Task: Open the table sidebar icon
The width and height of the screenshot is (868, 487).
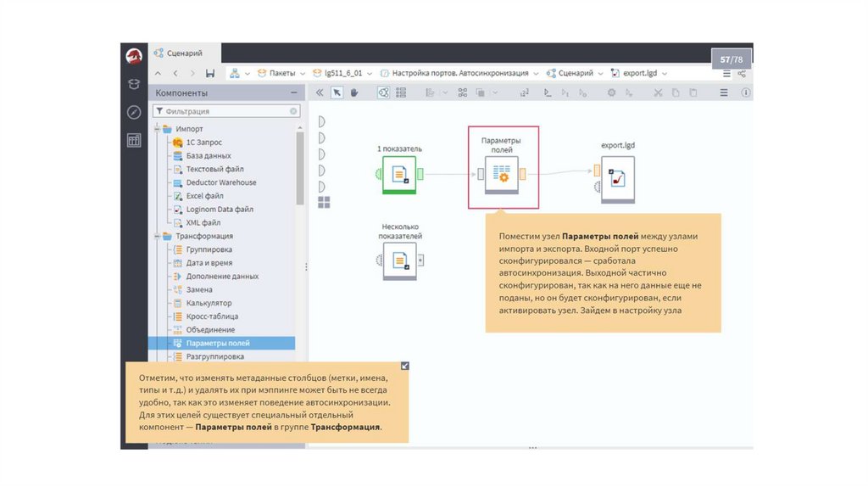Action: click(134, 140)
